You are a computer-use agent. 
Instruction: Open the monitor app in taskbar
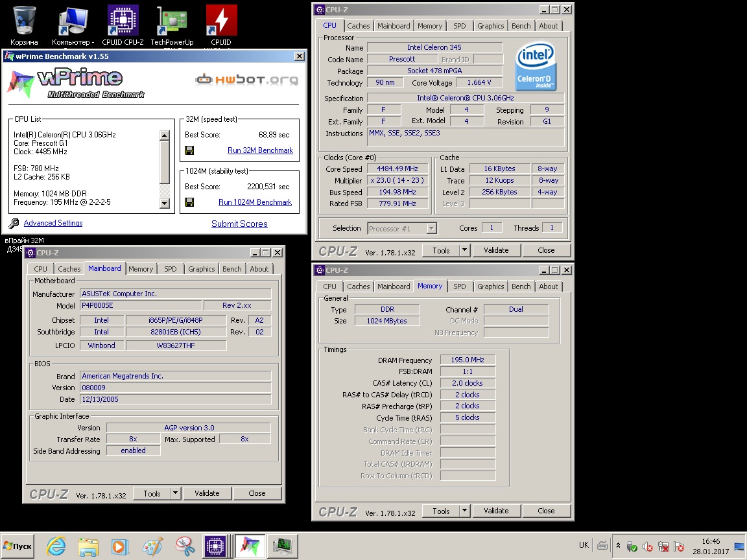point(283,546)
